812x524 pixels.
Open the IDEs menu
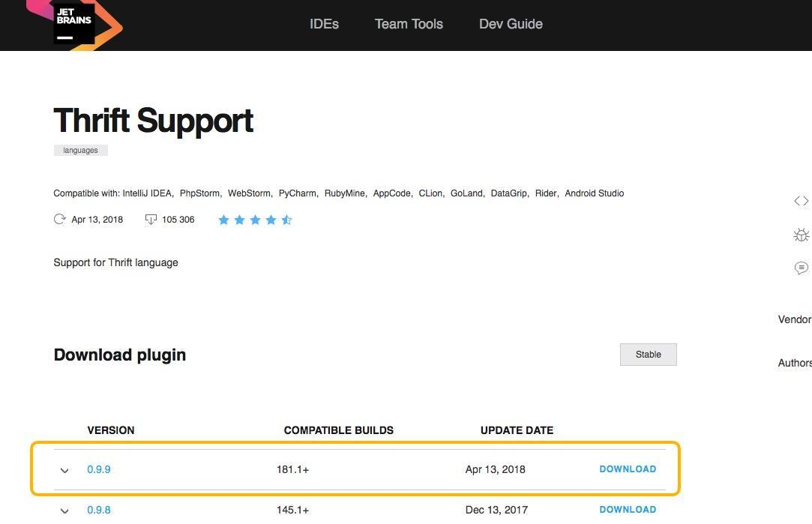click(324, 24)
